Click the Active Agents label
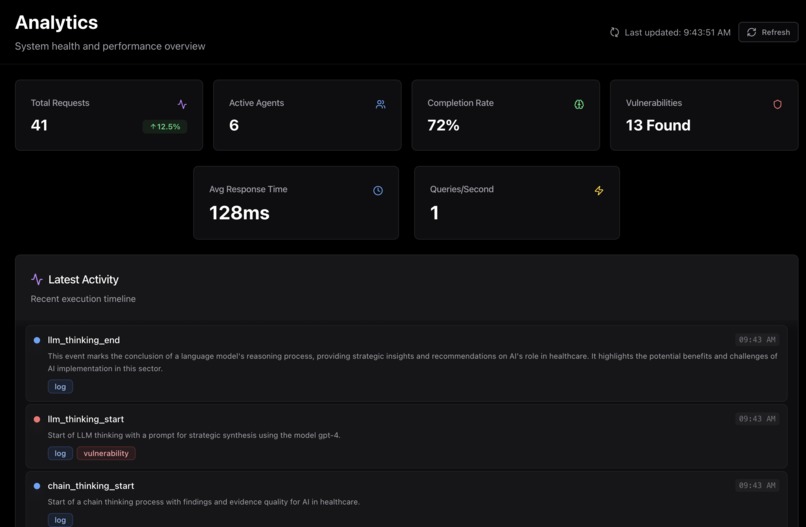Viewport: 806px width, 527px height. [x=257, y=103]
